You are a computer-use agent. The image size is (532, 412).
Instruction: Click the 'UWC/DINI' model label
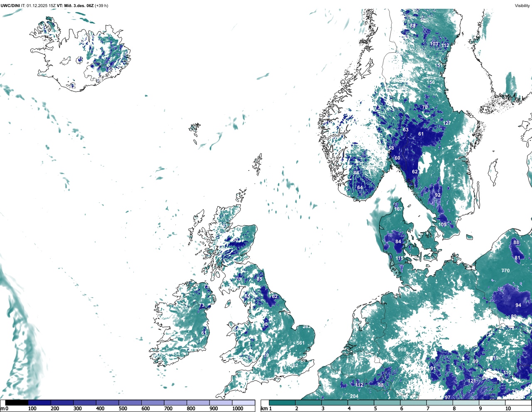tap(10, 6)
